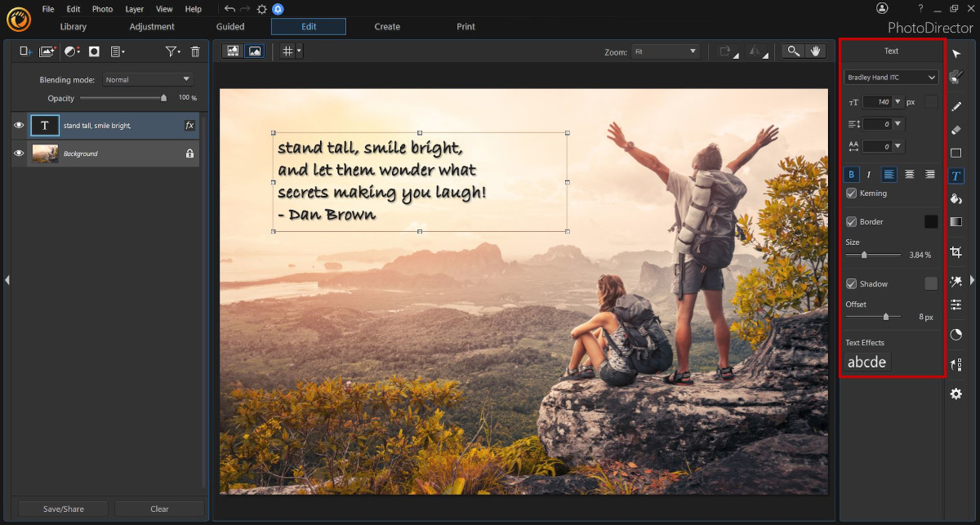This screenshot has height=525, width=980.
Task: Redo the last action
Action: tap(245, 9)
